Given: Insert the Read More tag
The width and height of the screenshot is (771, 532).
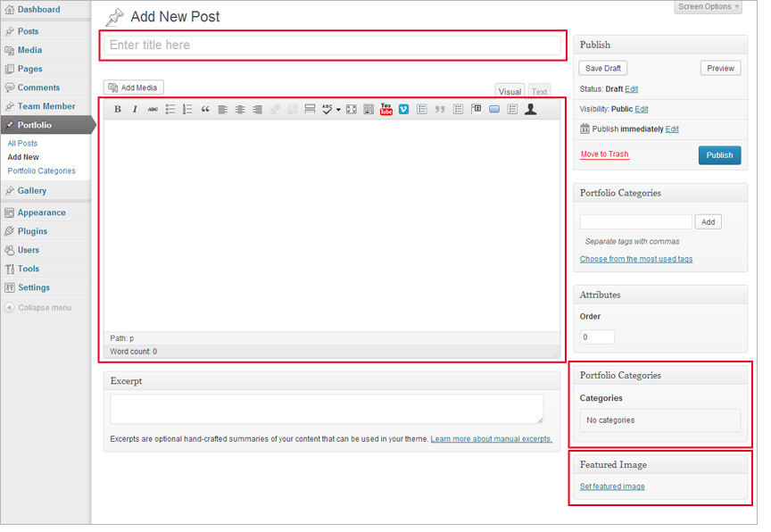Looking at the screenshot, I should tap(310, 110).
